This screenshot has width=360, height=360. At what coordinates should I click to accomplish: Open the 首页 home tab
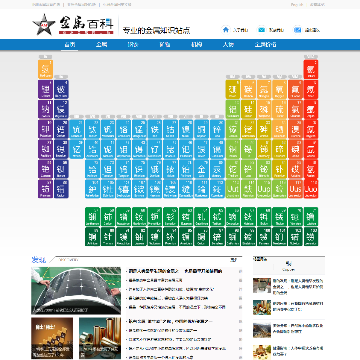(x=70, y=45)
